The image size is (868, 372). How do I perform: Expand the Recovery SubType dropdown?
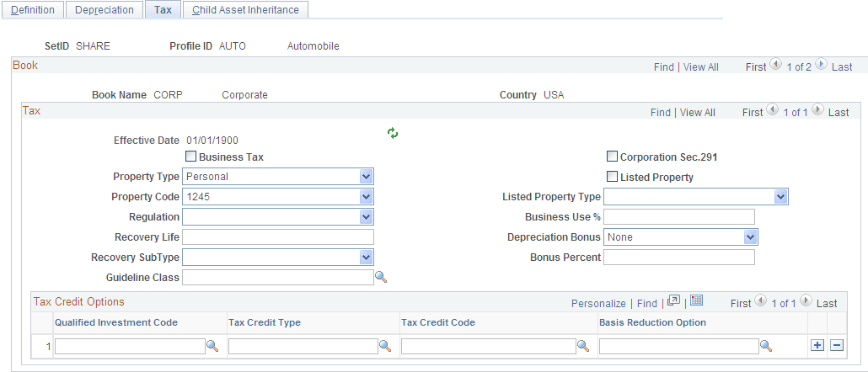pos(278,257)
